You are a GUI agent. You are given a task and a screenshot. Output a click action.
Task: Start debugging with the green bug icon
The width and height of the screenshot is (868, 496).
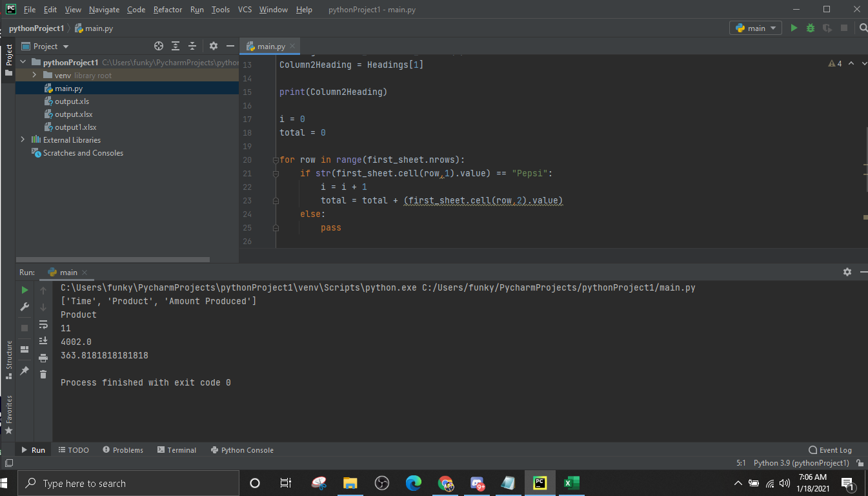point(811,28)
